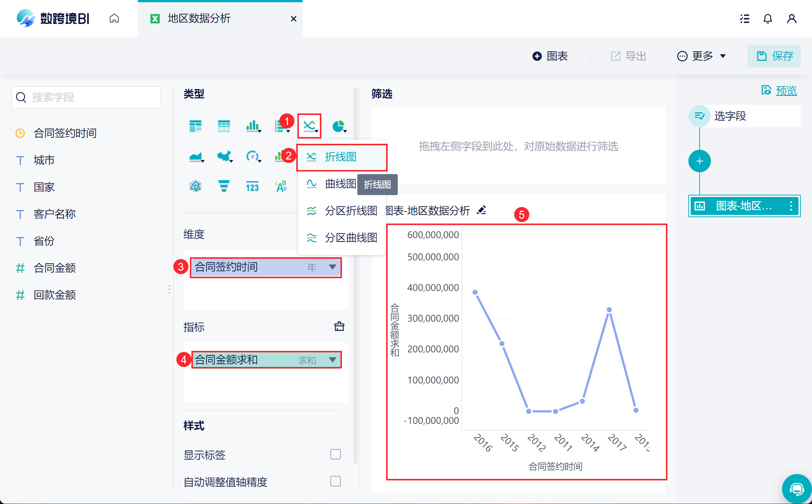Screen dimensions: 812x504
Task: Toggle 自动调整值轴精度 checkbox
Action: point(335,481)
